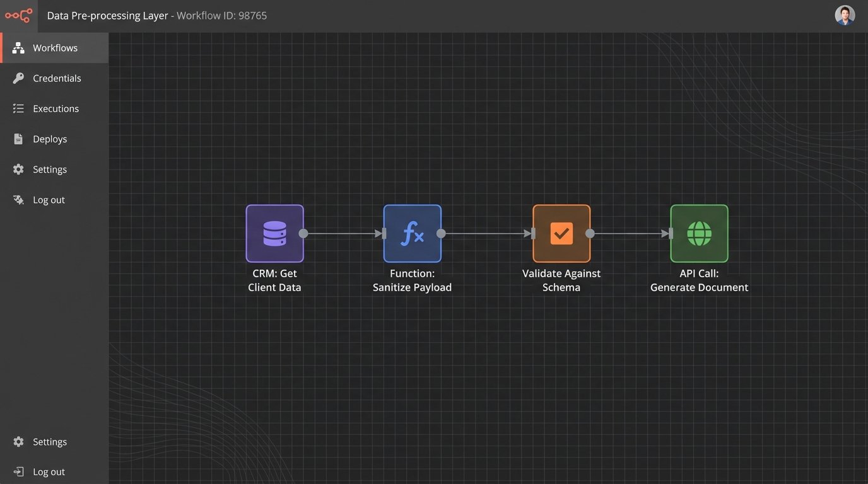The height and width of the screenshot is (484, 868).
Task: Click the Settings gear at sidebar bottom
Action: [x=18, y=442]
